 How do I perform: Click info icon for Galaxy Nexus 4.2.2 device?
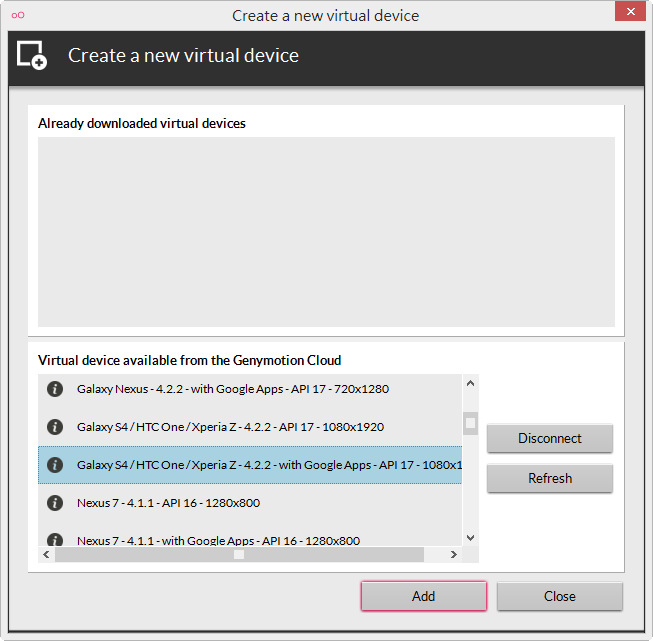[x=55, y=389]
